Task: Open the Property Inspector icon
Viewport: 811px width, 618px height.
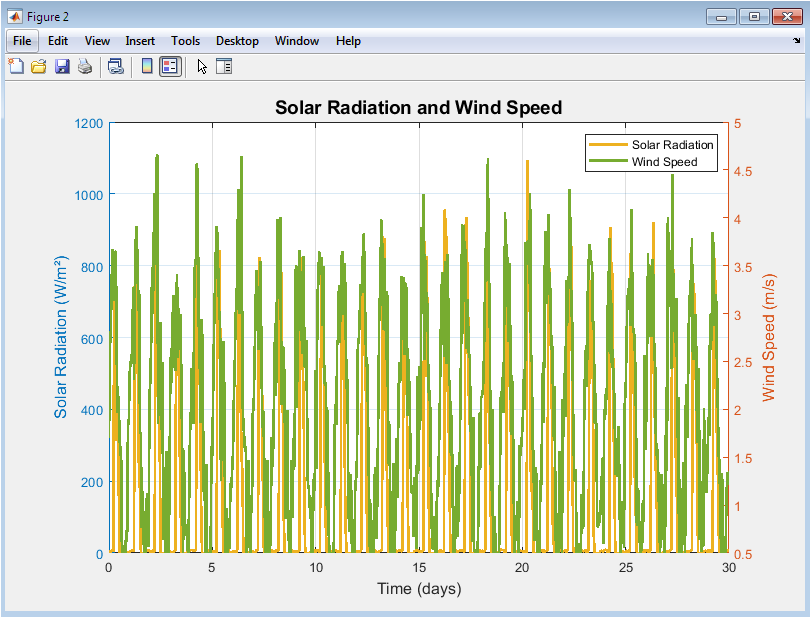Action: (x=224, y=67)
